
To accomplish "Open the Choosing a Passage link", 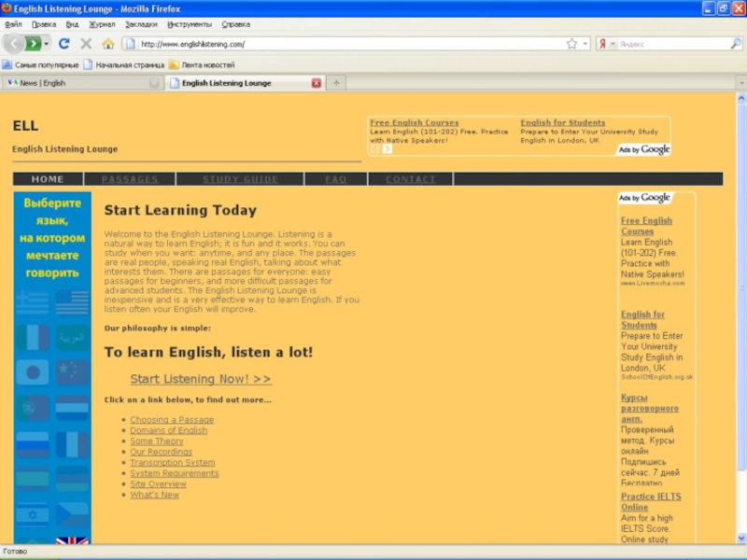I will click(172, 419).
